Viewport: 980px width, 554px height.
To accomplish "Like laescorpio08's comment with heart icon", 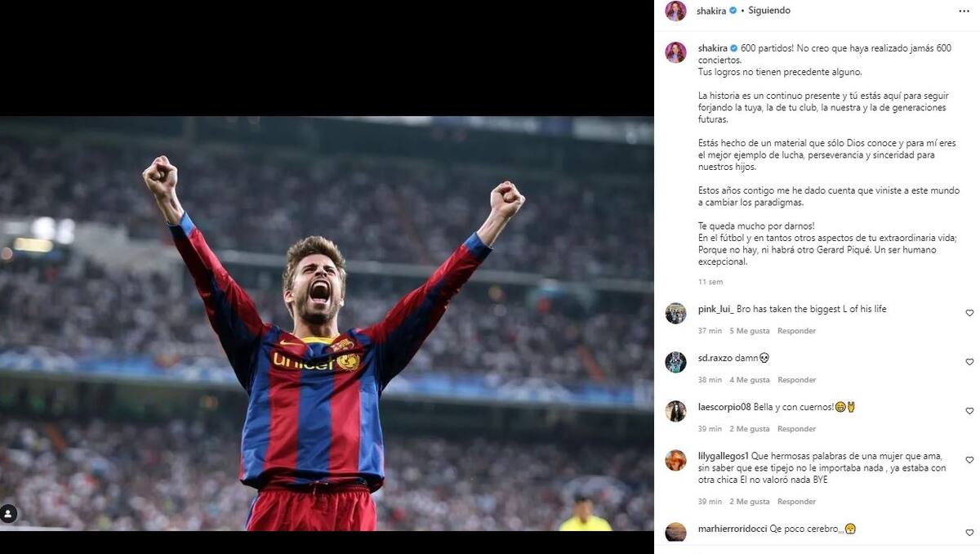I will tap(969, 411).
